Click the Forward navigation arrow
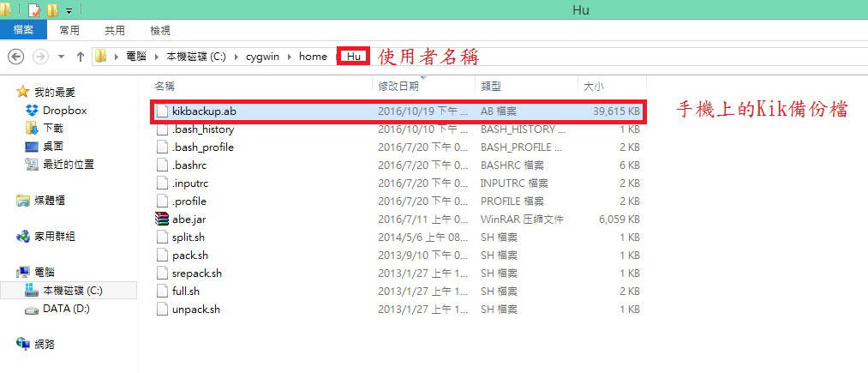Viewport: 868px width, 373px height. [40, 57]
